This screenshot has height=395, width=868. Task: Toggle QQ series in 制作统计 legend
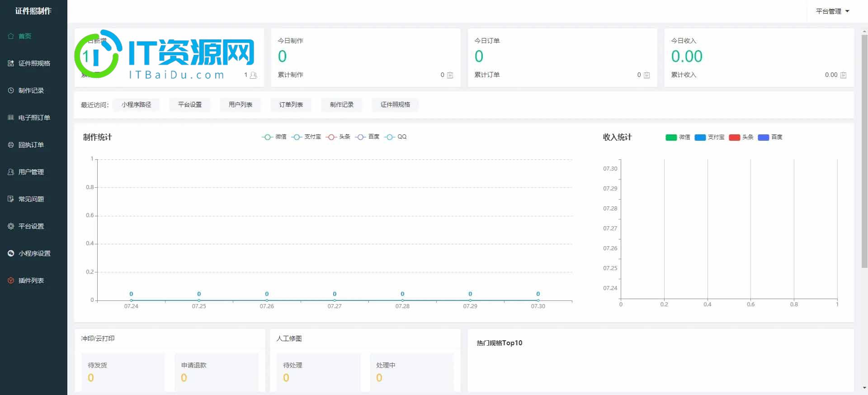point(395,137)
